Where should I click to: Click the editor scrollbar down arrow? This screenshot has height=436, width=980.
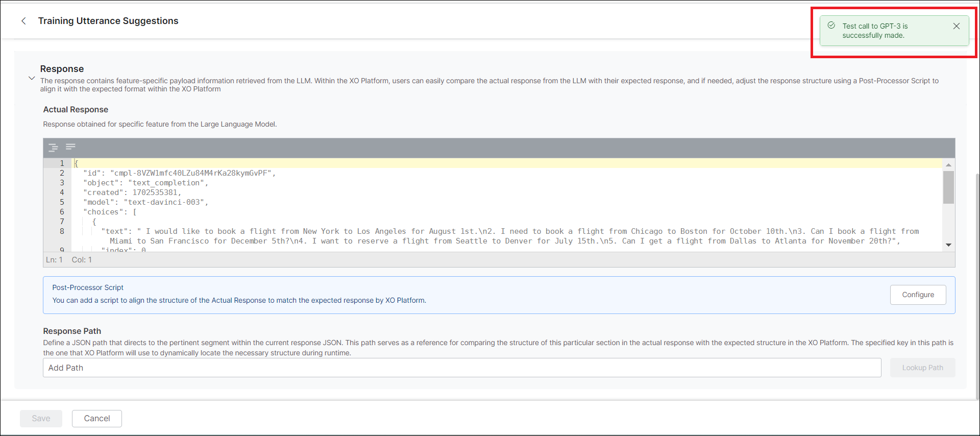pyautogui.click(x=948, y=245)
